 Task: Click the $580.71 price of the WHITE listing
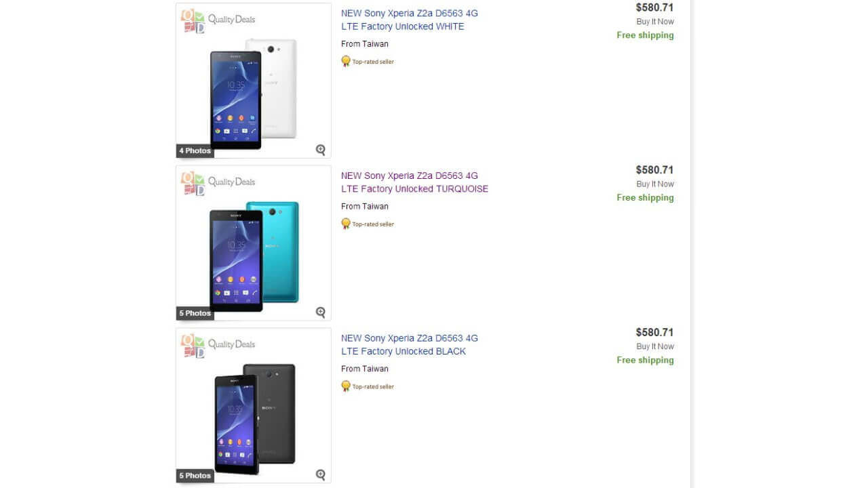tap(654, 7)
